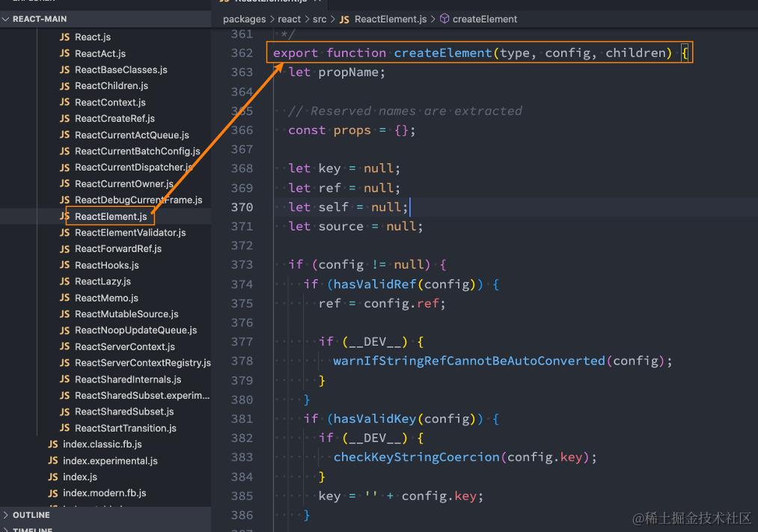Screen dimensions: 758x532
Task: Click createElement breadcrumb symbol
Action: pos(484,19)
